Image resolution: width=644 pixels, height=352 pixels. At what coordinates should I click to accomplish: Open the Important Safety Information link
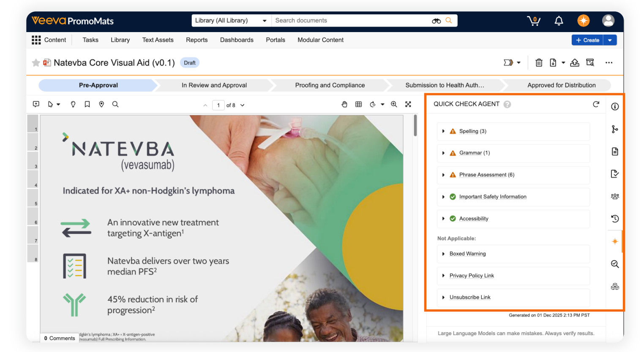coord(493,197)
